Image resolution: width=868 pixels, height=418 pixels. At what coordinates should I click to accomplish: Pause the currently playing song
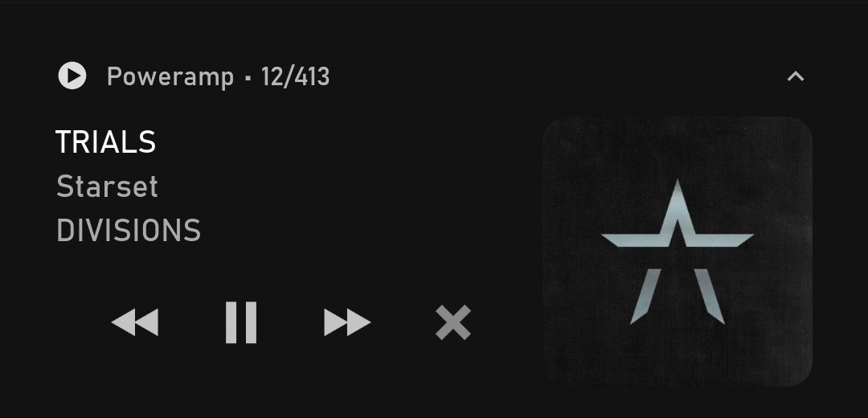(x=241, y=322)
